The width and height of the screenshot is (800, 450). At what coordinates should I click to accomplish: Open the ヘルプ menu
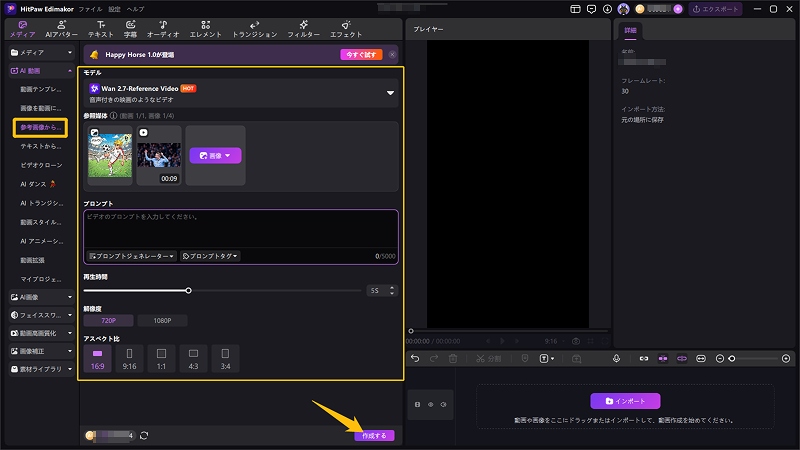(x=136, y=9)
